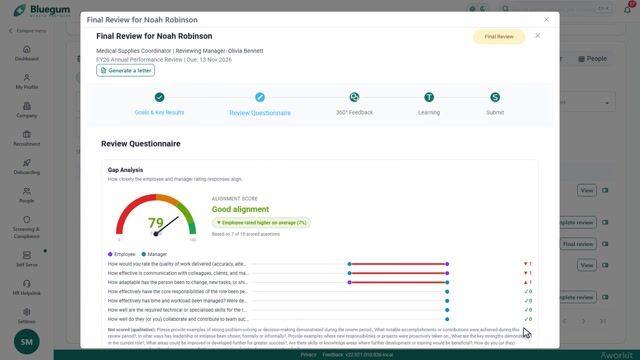Open notifications bell icon
This screenshot has width=640, height=360.
pos(627,9)
